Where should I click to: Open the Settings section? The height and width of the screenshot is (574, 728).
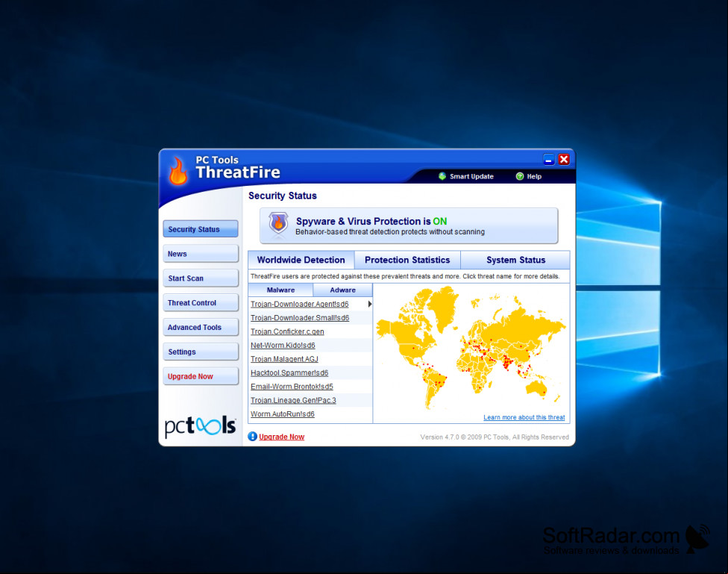coord(201,352)
